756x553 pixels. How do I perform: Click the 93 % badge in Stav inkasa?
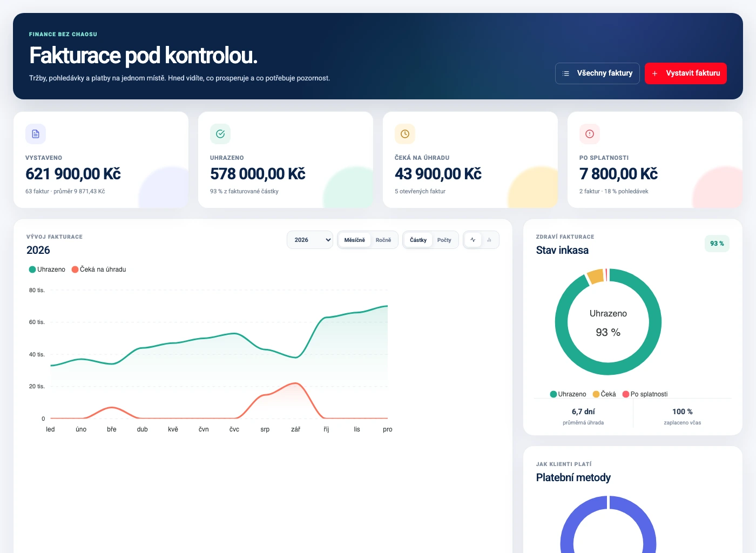click(x=717, y=244)
